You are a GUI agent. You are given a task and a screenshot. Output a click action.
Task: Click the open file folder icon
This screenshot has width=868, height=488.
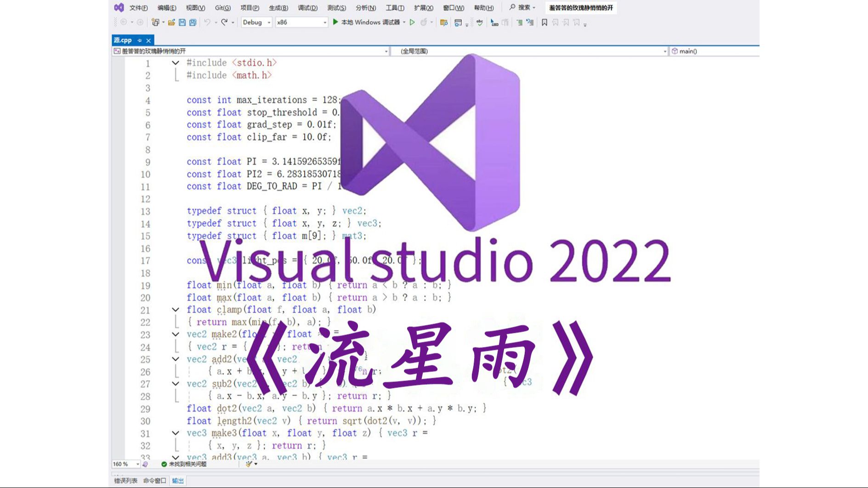(x=171, y=22)
